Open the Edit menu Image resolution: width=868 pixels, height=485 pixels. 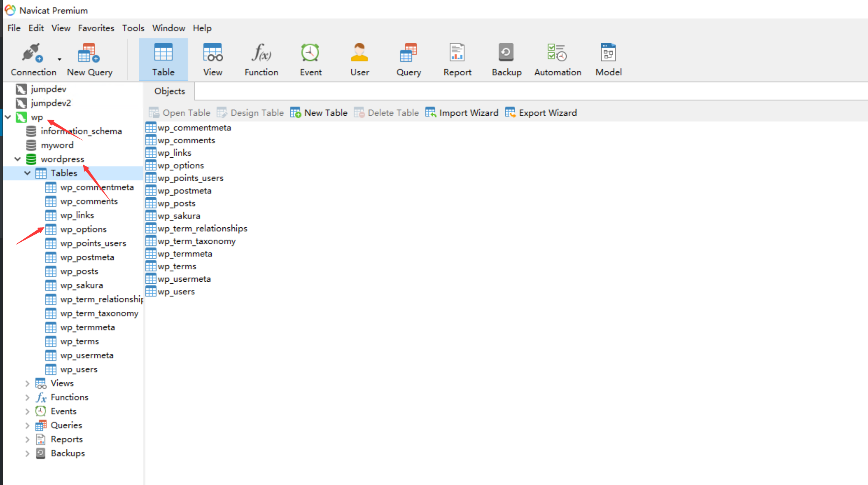coord(36,28)
